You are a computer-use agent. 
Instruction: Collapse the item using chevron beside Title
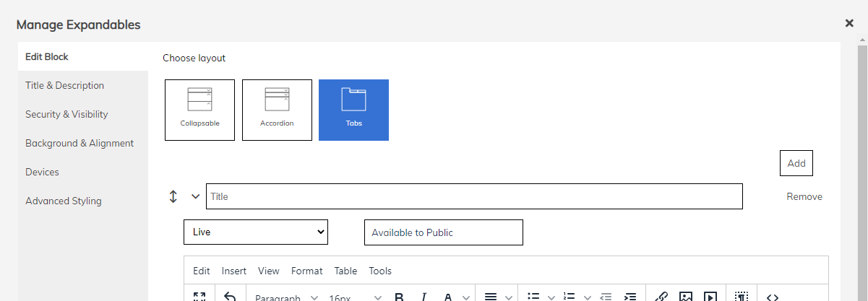[195, 196]
